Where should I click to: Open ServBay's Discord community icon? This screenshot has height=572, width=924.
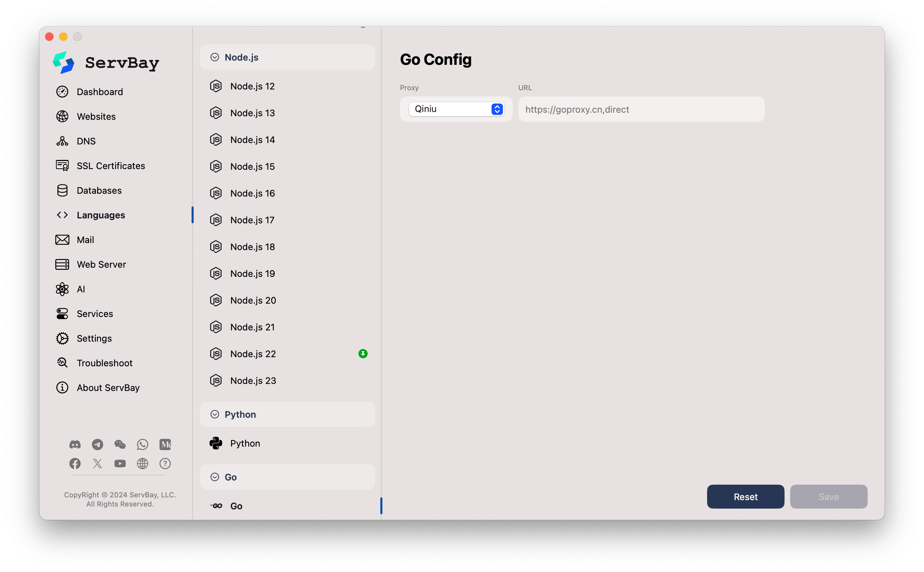[x=75, y=444]
